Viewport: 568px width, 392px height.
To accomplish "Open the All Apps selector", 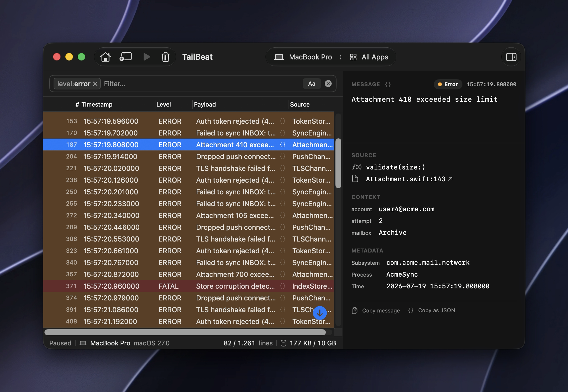I will point(369,57).
